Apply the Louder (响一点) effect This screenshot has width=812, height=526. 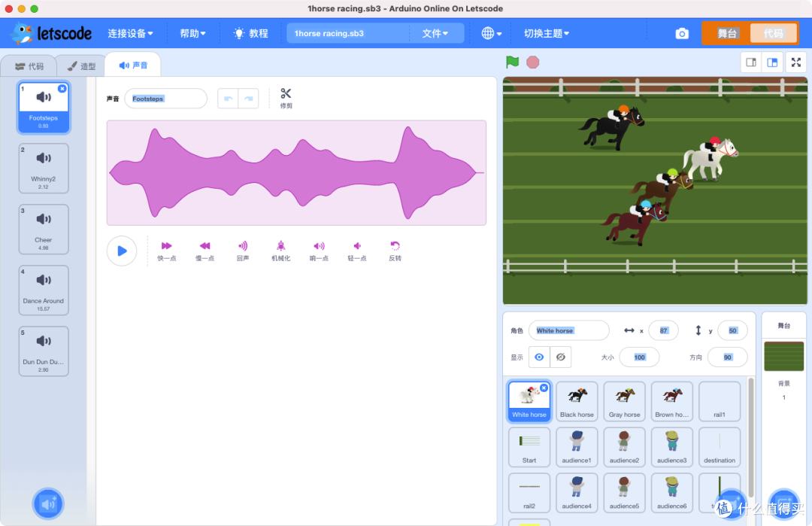pos(319,251)
